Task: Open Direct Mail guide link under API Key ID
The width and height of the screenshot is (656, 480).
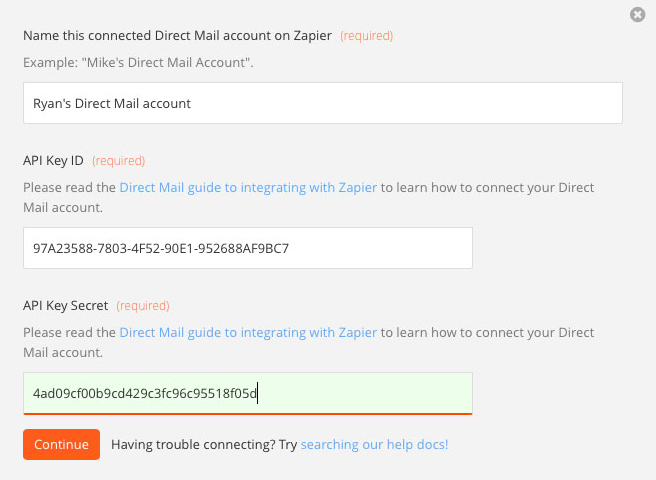Action: (x=248, y=187)
